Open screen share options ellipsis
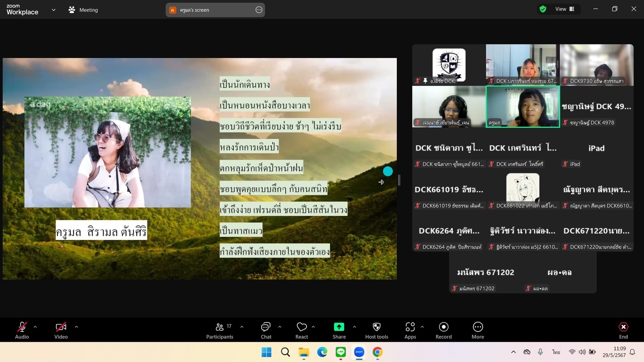 click(259, 10)
